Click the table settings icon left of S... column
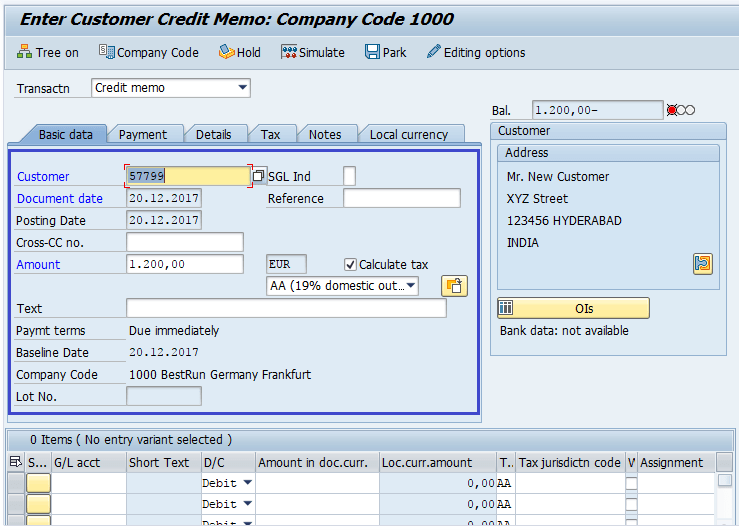Screen dimensions: 739x530 click(x=16, y=462)
